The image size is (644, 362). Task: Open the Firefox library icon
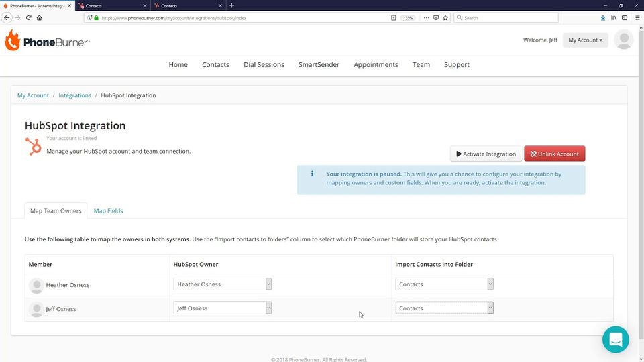614,17
